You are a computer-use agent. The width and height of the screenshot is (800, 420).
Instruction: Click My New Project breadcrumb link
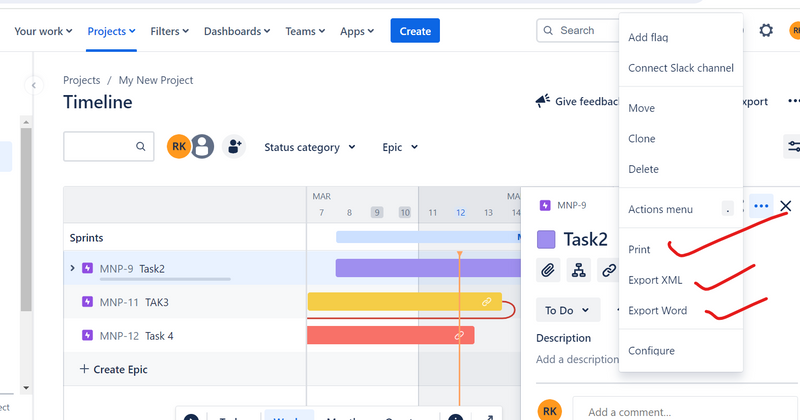click(156, 80)
